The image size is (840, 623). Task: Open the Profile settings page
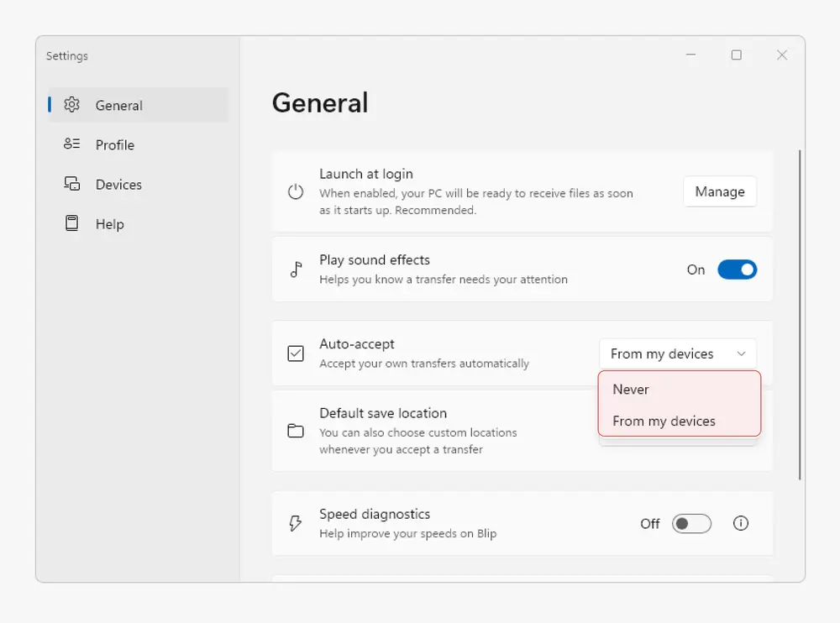point(115,144)
